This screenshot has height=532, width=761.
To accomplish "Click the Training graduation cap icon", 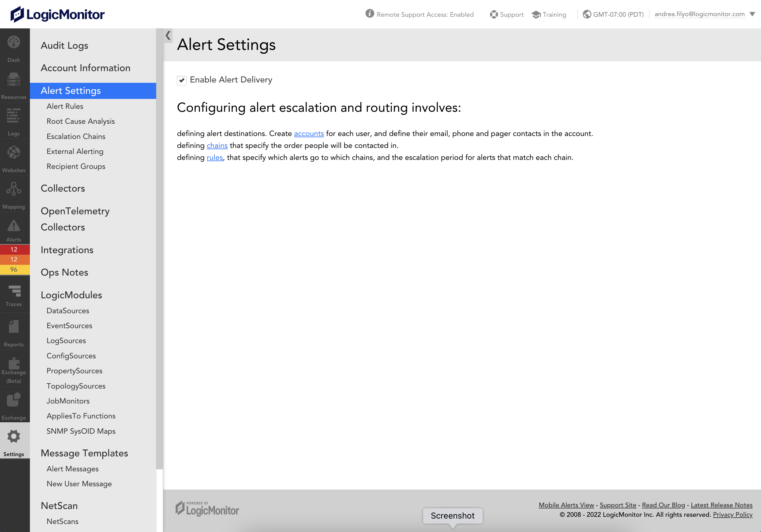I will pos(536,15).
